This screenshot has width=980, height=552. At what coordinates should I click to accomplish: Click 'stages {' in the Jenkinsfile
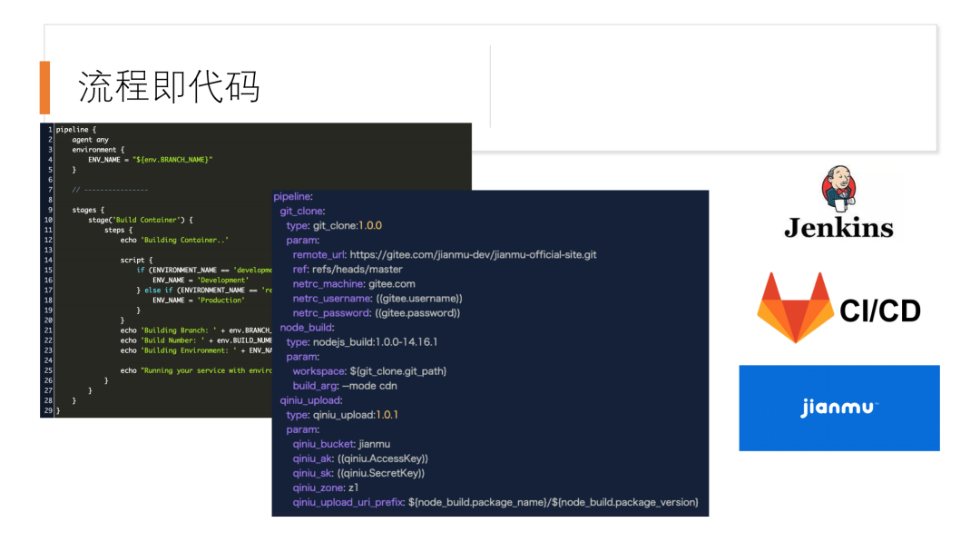coord(88,210)
